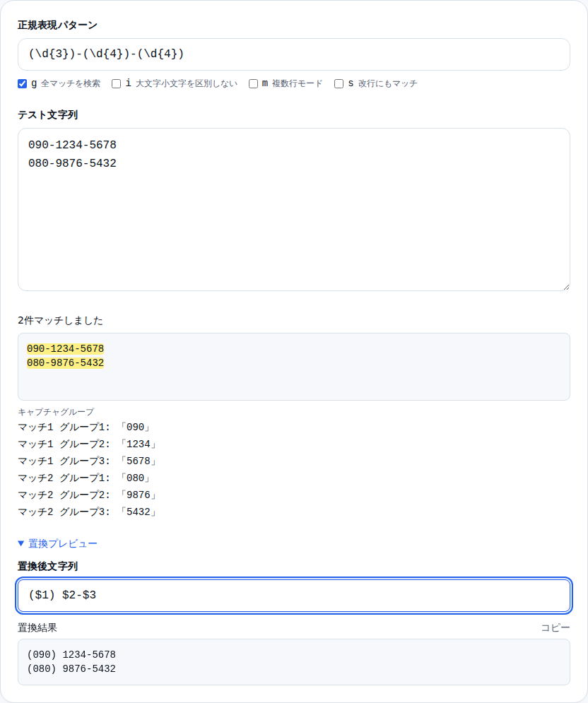The image size is (588, 703).
Task: Click the 正規表現パターン input field
Action: (294, 54)
